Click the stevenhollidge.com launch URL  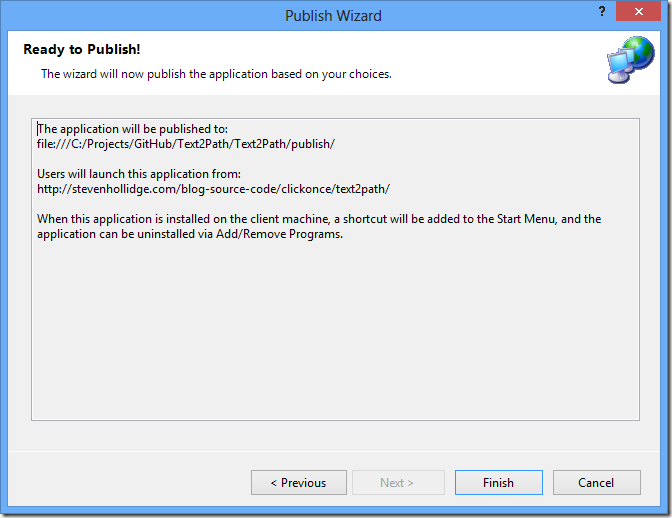[x=213, y=189]
